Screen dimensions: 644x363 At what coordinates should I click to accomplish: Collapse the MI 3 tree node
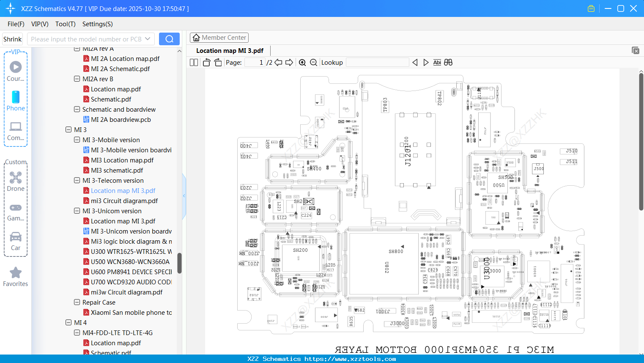(69, 129)
